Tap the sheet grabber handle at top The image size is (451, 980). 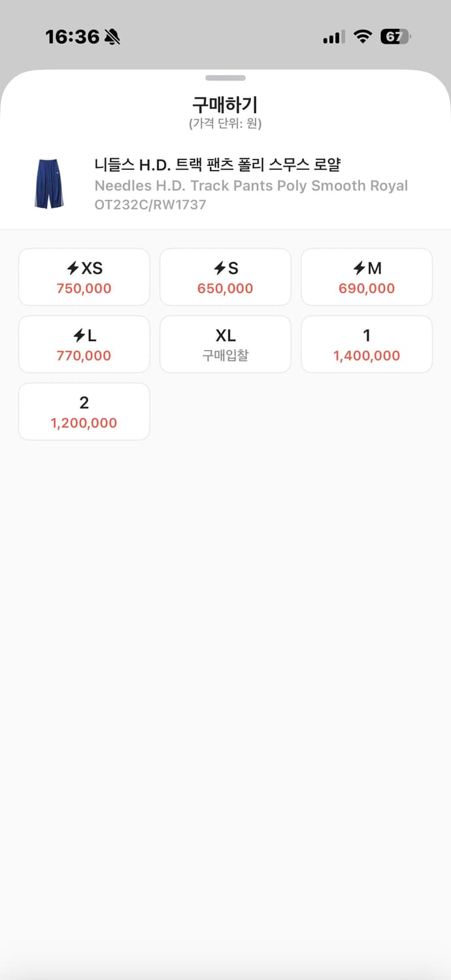tap(225, 78)
